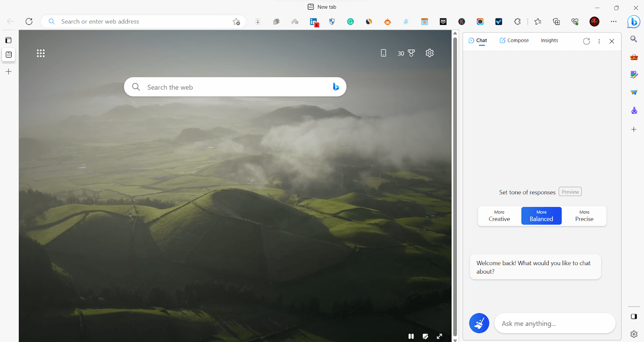The width and height of the screenshot is (644, 342).
Task: Click the Preview label next to tone settings
Action: coord(570,192)
